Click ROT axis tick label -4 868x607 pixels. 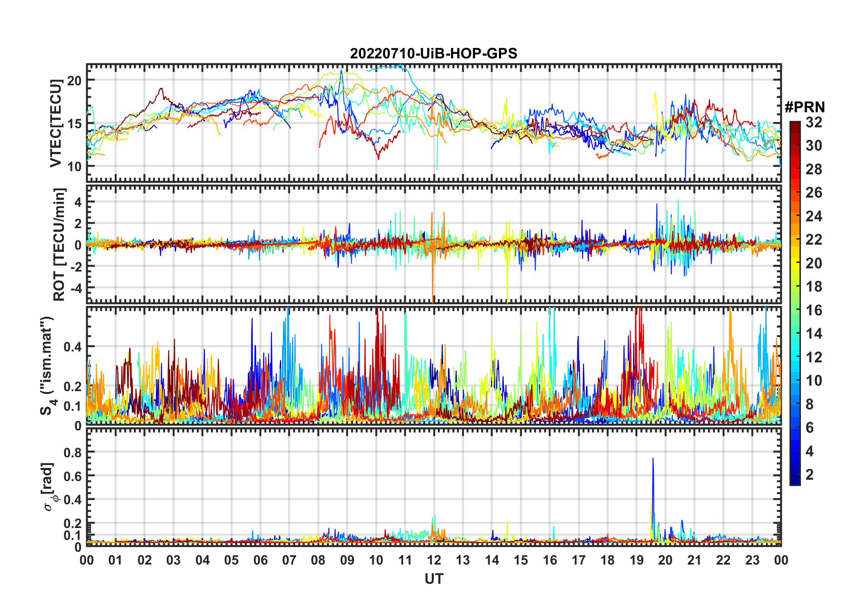(76, 288)
